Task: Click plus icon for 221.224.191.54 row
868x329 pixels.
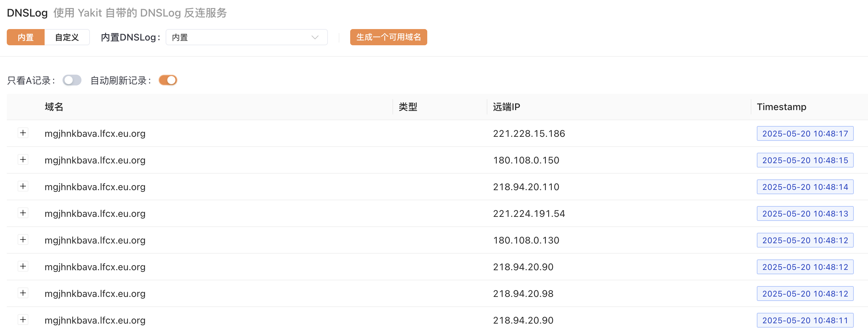Action: pos(23,213)
